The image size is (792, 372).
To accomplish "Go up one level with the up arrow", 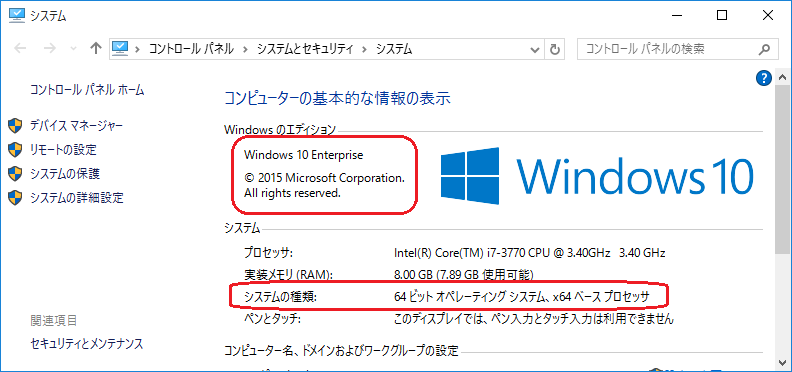I will pos(95,49).
